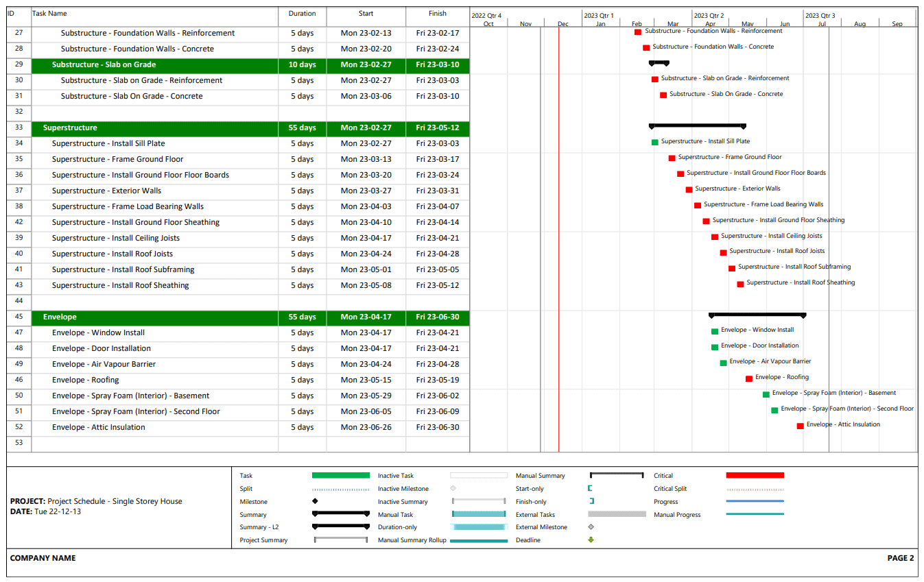This screenshot has width=924, height=582.
Task: Select the green milestone marker for Install Sill Plate
Action: pyautogui.click(x=654, y=141)
